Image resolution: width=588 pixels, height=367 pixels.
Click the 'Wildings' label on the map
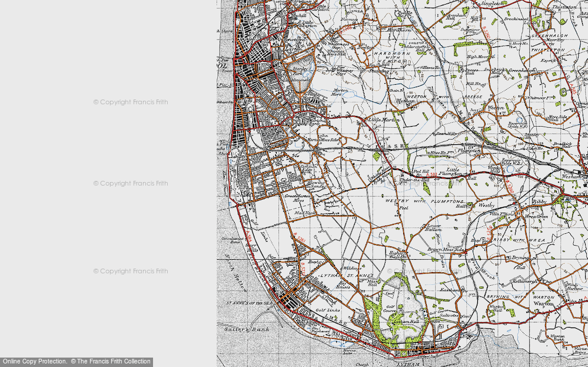click(352, 268)
